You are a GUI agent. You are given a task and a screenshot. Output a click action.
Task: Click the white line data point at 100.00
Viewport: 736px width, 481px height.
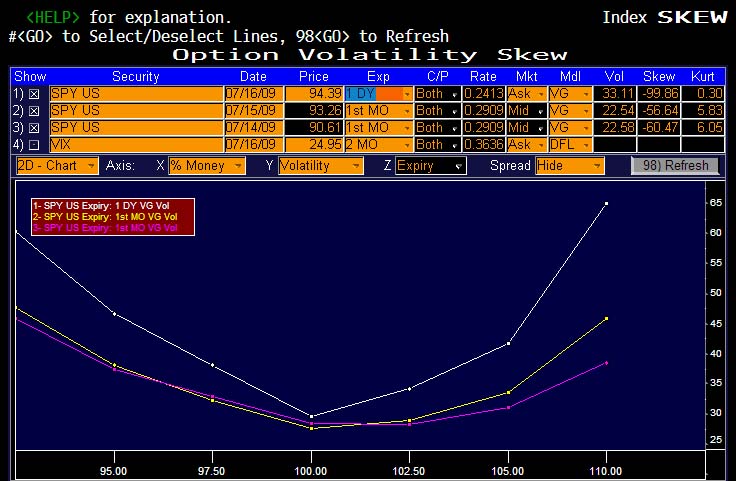(x=312, y=416)
